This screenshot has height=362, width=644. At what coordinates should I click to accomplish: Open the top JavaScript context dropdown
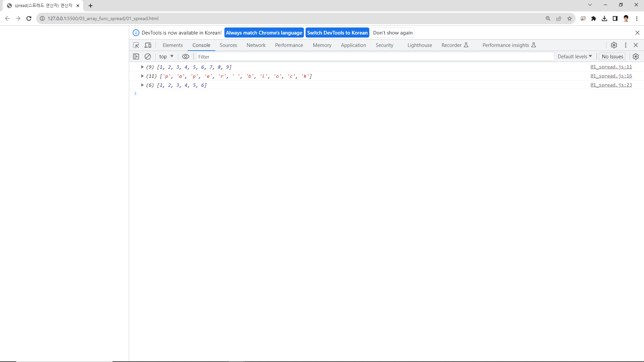click(166, 57)
